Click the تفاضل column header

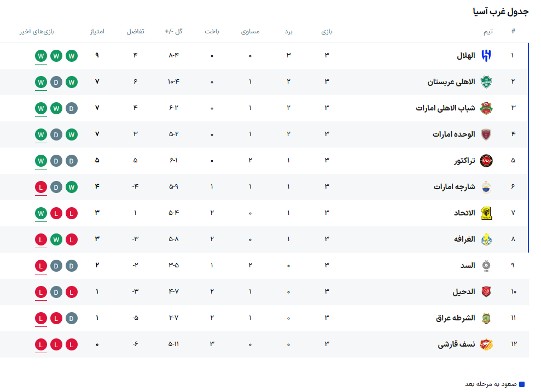135,32
